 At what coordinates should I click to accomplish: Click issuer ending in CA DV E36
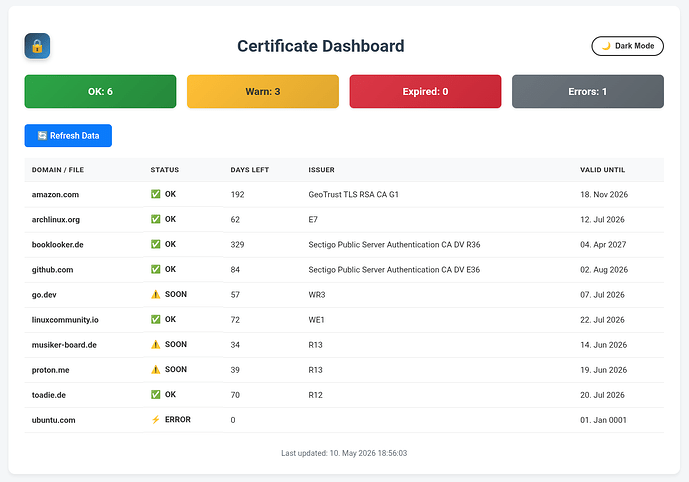pos(394,269)
